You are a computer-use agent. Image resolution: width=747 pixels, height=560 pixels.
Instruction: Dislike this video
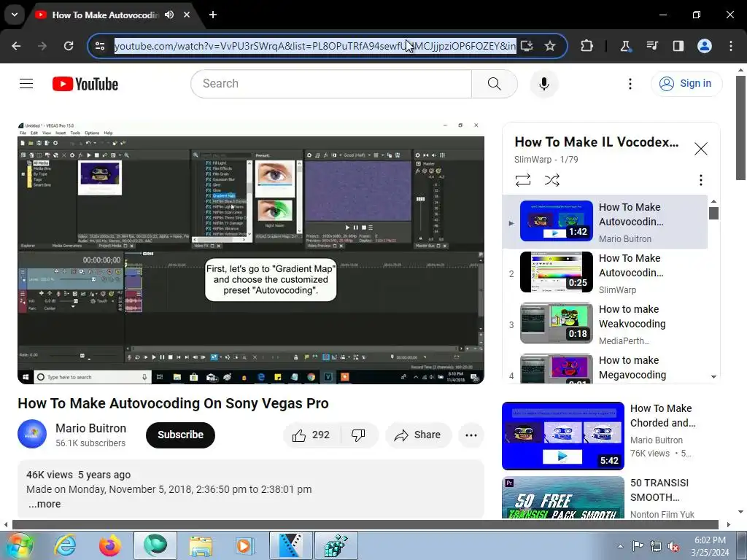coord(358,435)
